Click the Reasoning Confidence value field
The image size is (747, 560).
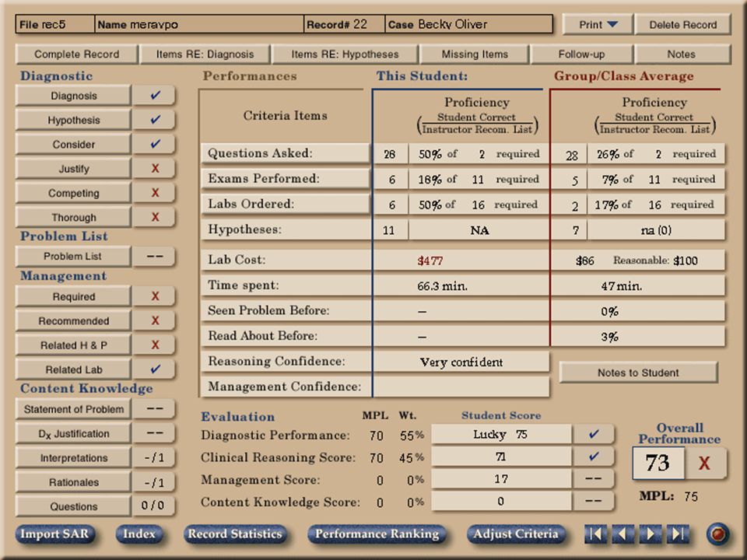pos(461,362)
